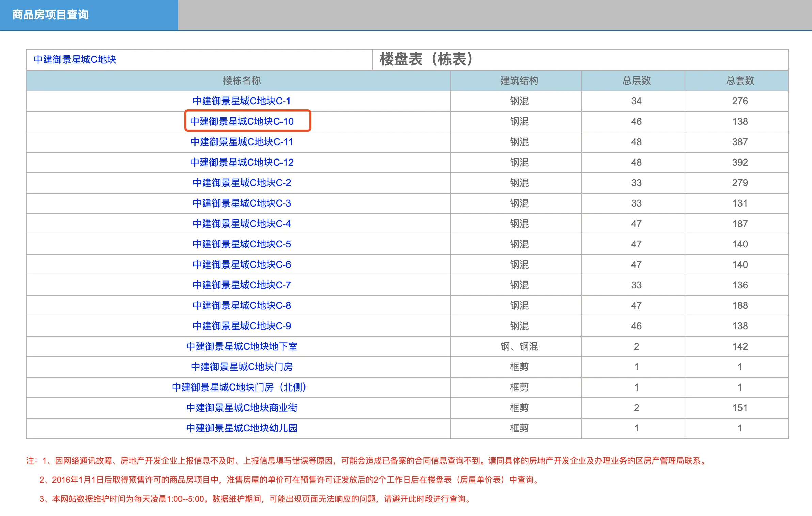Click the 门房（北侧） building link
The height and width of the screenshot is (516, 812).
[239, 387]
